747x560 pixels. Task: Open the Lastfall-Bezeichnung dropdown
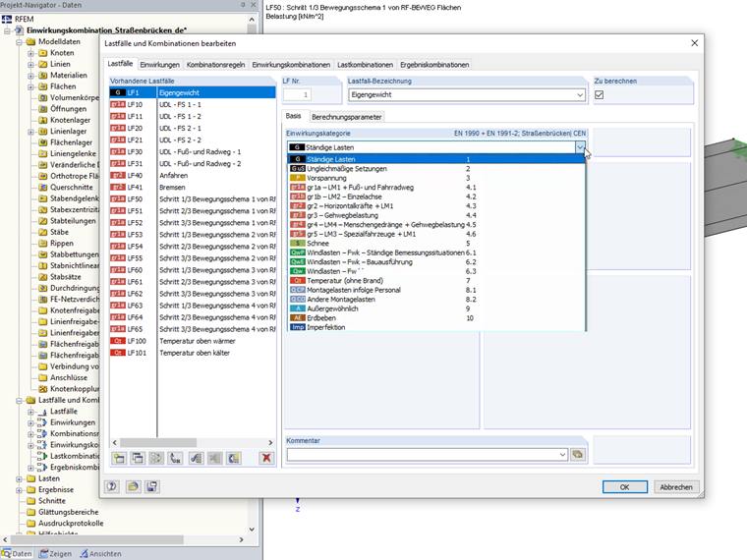(580, 94)
